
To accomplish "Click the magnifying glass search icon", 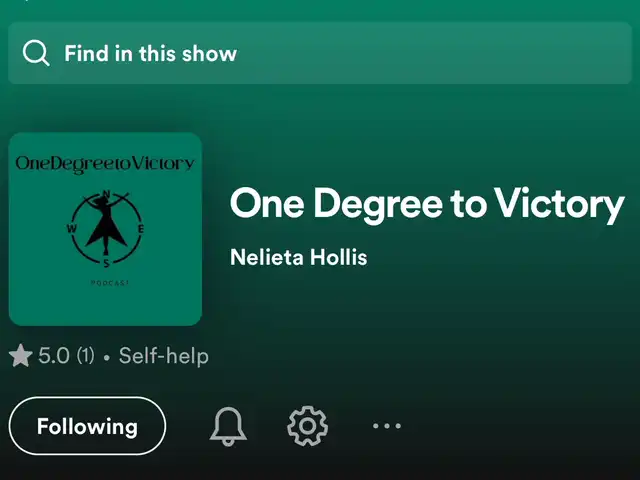I will 36,53.
